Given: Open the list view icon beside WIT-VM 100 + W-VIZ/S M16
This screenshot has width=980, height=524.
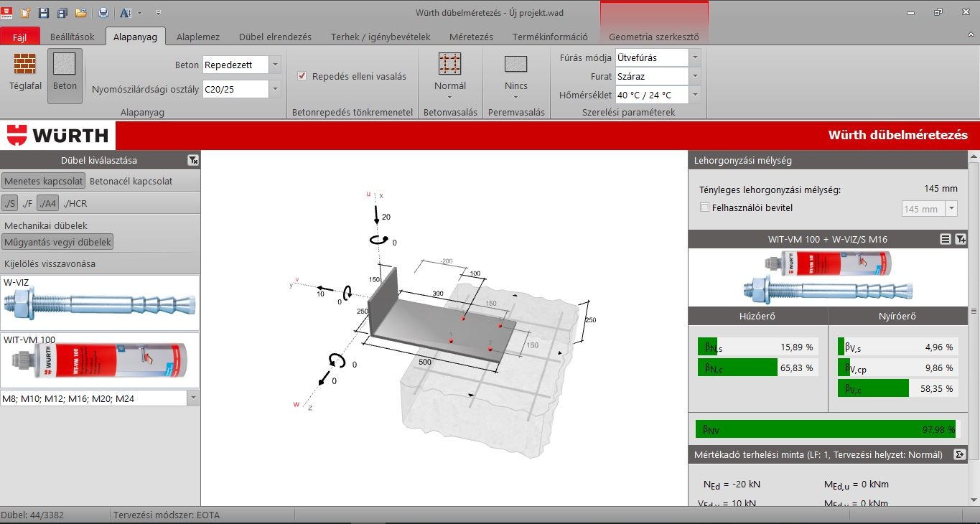Looking at the screenshot, I should [x=946, y=239].
